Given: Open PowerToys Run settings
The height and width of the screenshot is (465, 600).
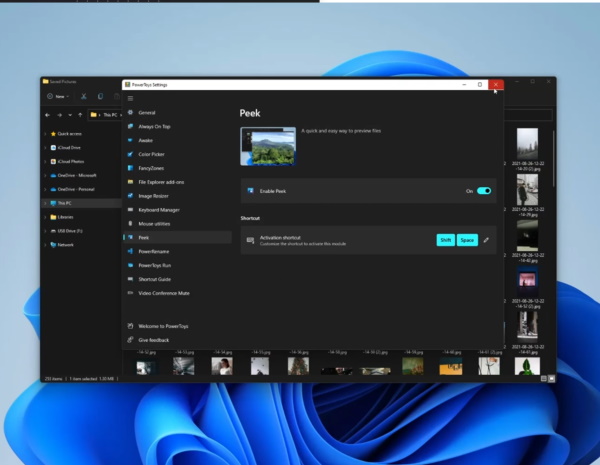Looking at the screenshot, I should click(155, 265).
